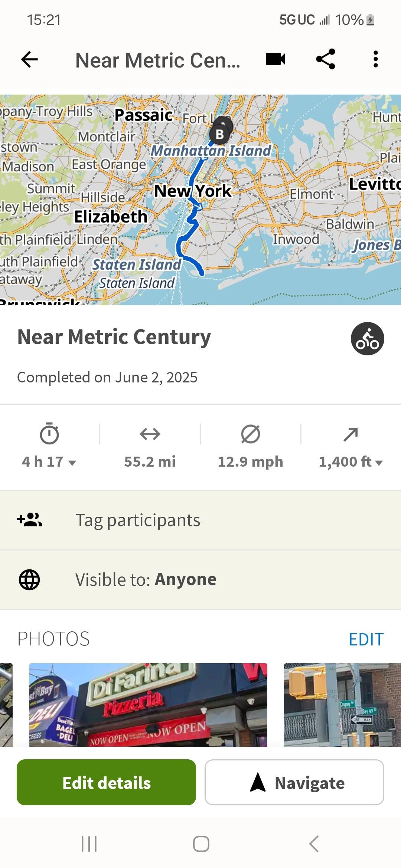This screenshot has height=868, width=401.
Task: Tap the stopwatch duration icon
Action: (x=49, y=433)
